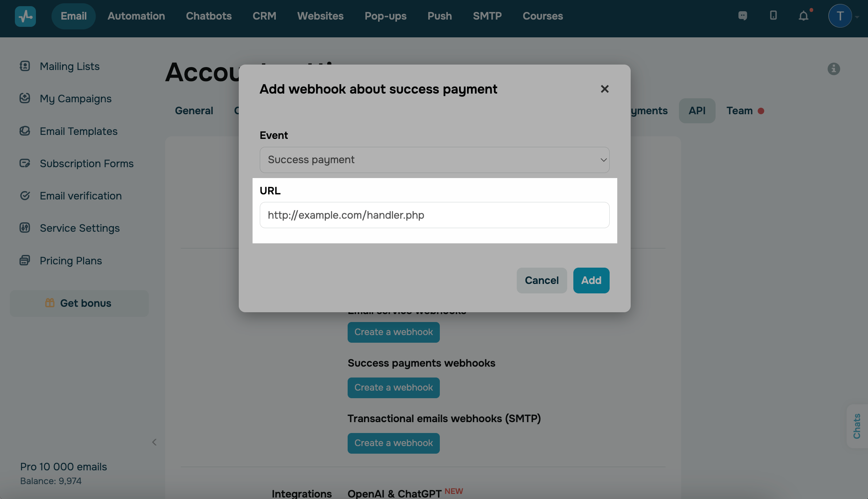Expand the Event dropdown

point(434,160)
